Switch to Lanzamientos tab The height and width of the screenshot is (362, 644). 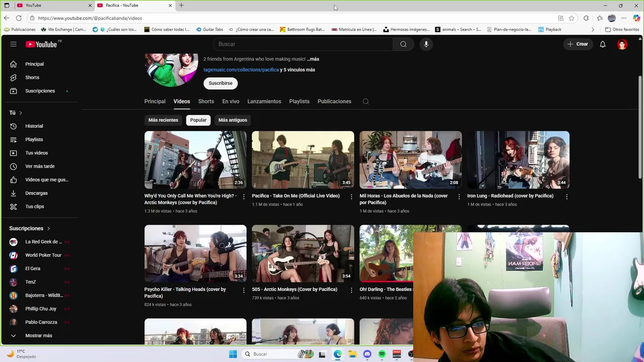coord(264,102)
